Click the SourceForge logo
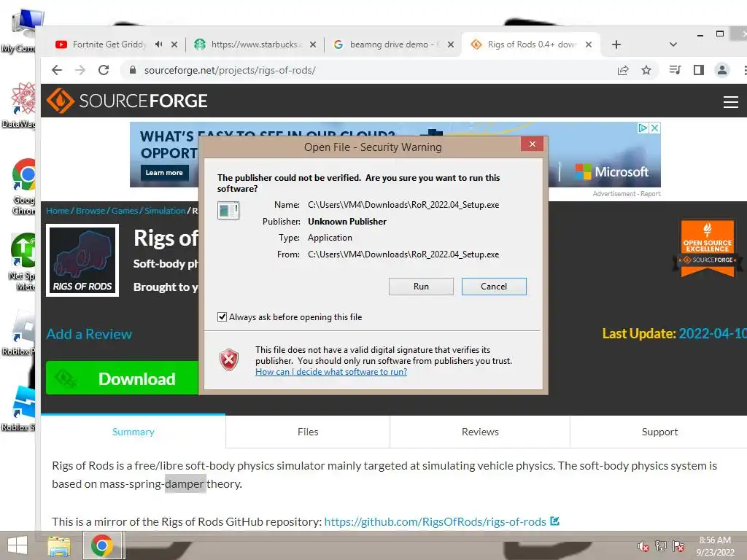 [127, 101]
